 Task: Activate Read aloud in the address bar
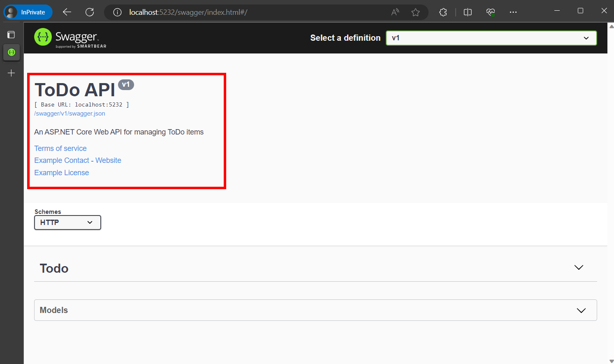395,12
